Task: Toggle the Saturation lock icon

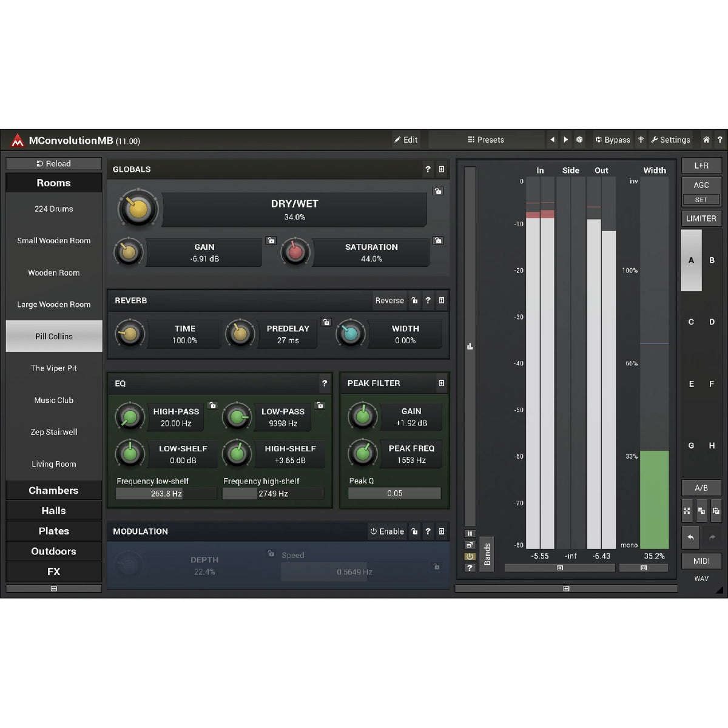Action: pos(438,241)
